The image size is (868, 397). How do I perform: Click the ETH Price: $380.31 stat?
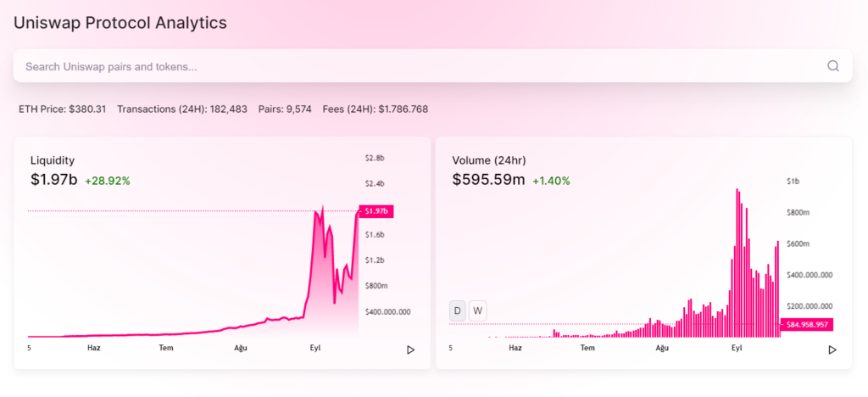[63, 109]
